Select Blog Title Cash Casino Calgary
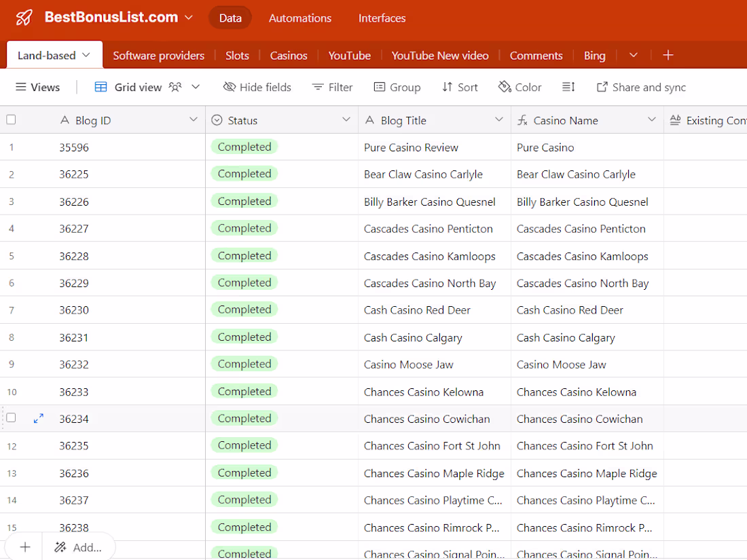Viewport: 747px width, 560px height. coord(413,337)
